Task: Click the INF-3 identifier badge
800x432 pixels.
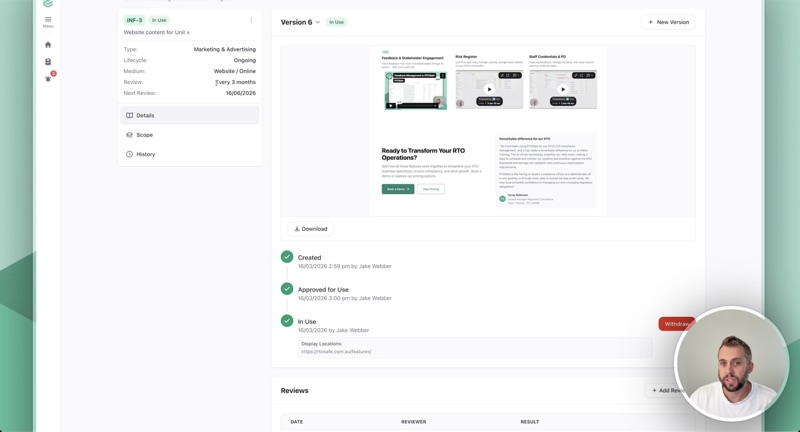Action: pos(134,20)
